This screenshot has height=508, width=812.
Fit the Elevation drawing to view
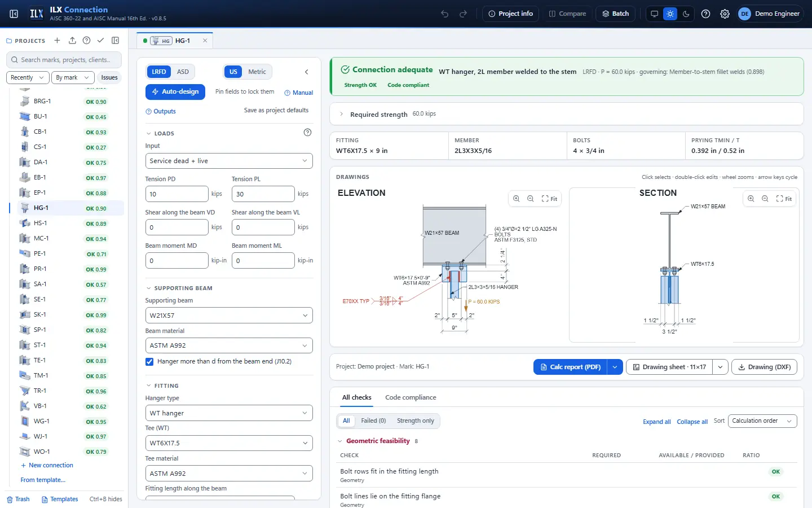549,199
